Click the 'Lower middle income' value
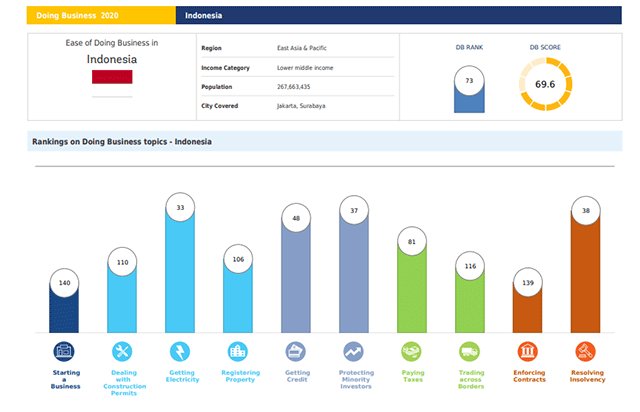This screenshot has height=412, width=640. [305, 68]
